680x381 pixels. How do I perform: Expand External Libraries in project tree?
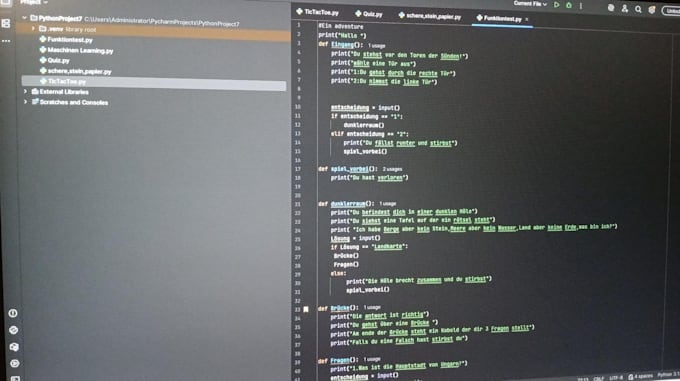click(25, 91)
